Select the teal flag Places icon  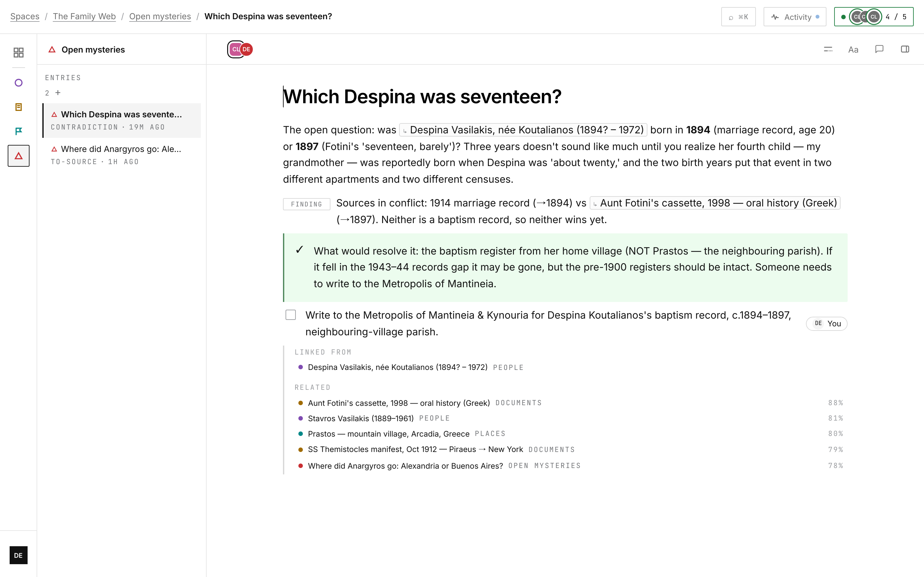point(18,131)
